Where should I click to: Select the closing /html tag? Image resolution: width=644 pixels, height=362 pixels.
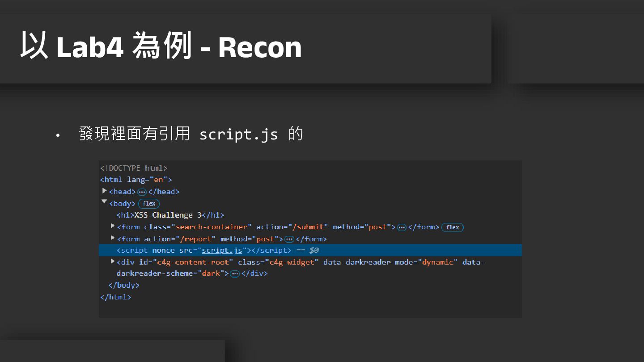(x=116, y=297)
